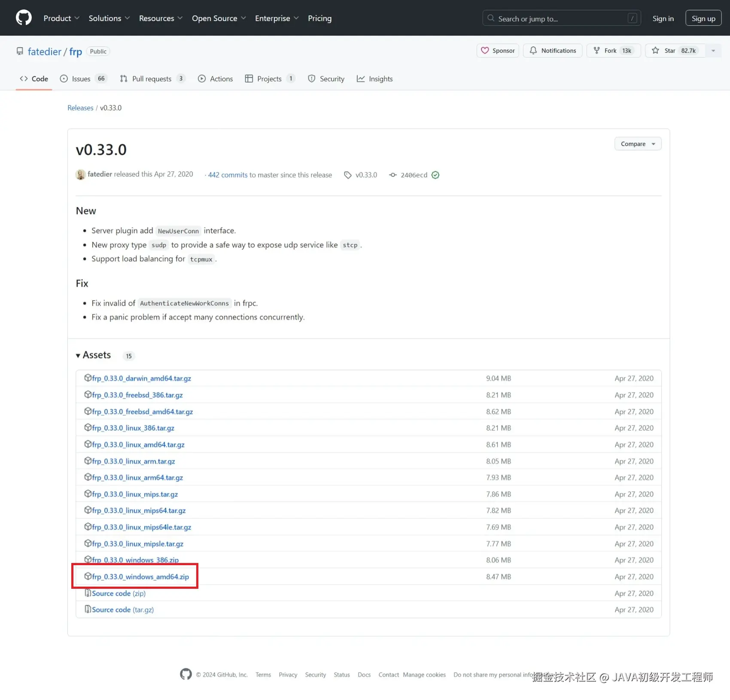Expand the Resources menu

pyautogui.click(x=161, y=18)
